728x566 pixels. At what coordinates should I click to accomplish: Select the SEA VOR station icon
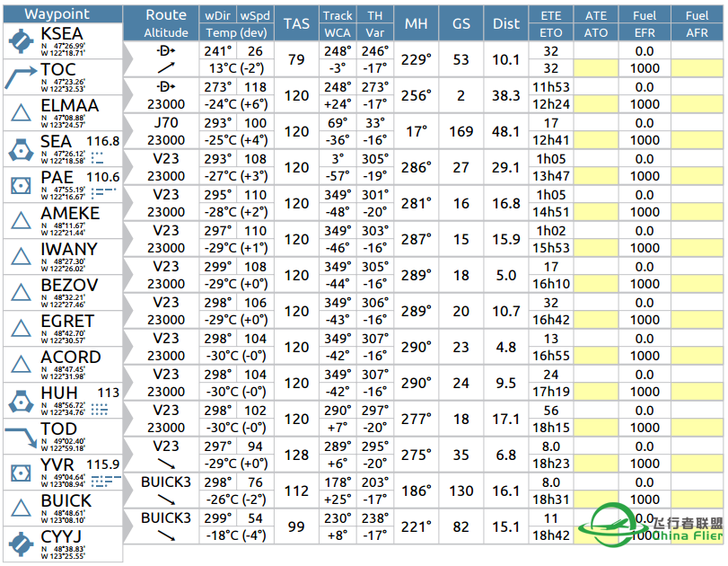(19, 149)
